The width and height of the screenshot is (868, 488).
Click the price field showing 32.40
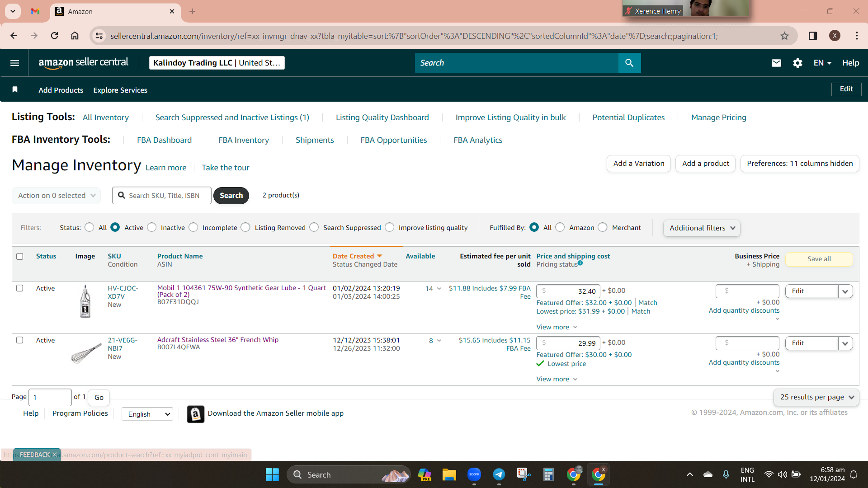[568, 291]
